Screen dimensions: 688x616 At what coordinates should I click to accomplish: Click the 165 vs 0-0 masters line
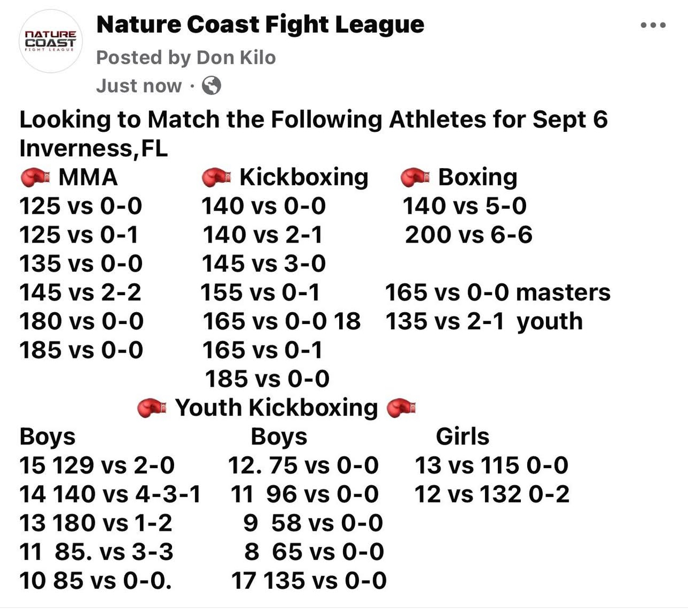[x=497, y=292]
